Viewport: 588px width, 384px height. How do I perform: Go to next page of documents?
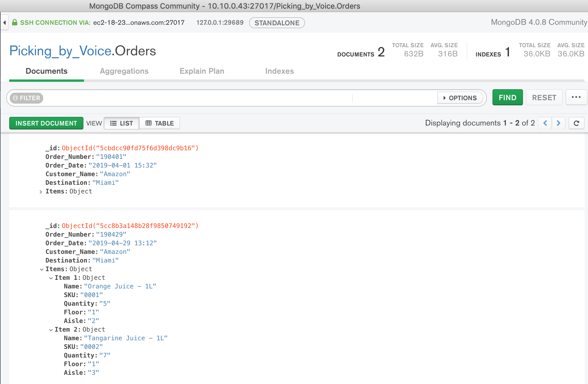point(558,123)
